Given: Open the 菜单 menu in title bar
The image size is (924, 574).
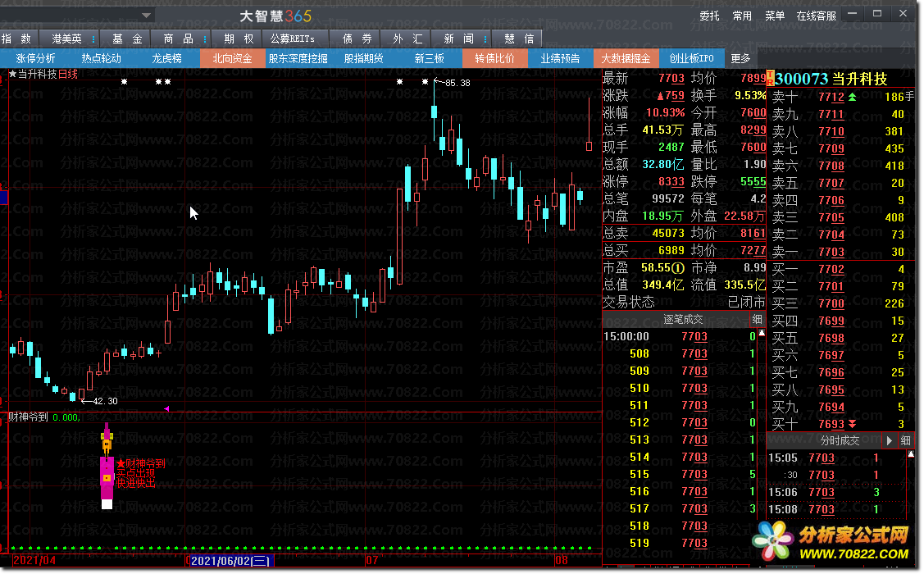Looking at the screenshot, I should (775, 16).
